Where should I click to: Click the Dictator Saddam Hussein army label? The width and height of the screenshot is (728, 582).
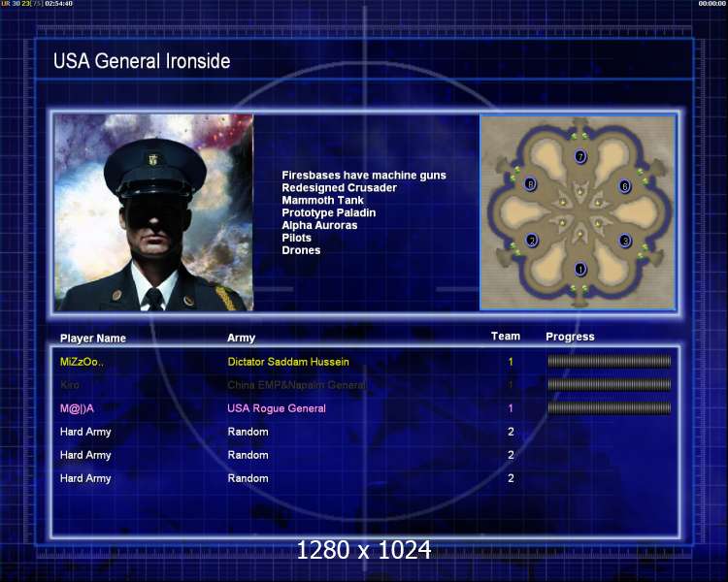pyautogui.click(x=288, y=362)
